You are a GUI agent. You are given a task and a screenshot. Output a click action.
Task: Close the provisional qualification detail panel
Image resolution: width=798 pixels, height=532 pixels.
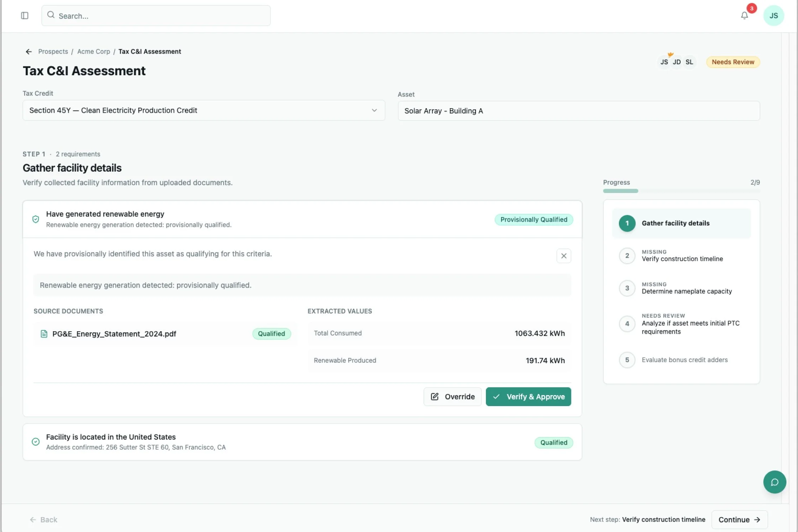[x=564, y=256]
